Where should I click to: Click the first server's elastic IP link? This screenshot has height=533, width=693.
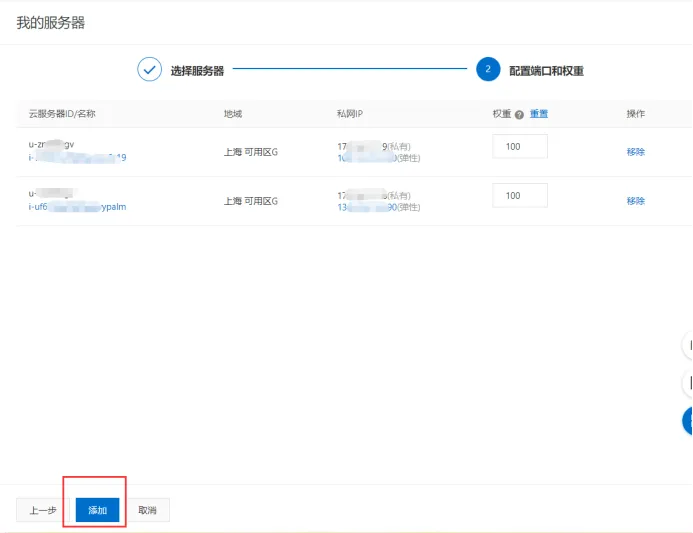pos(367,158)
